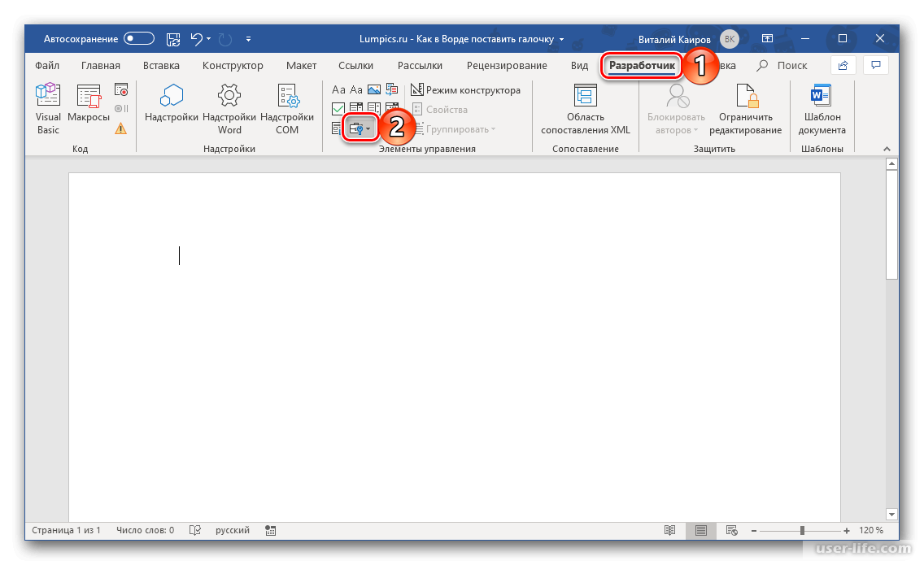Save the document from quick access toolbar
The image size is (924, 565).
point(173,40)
